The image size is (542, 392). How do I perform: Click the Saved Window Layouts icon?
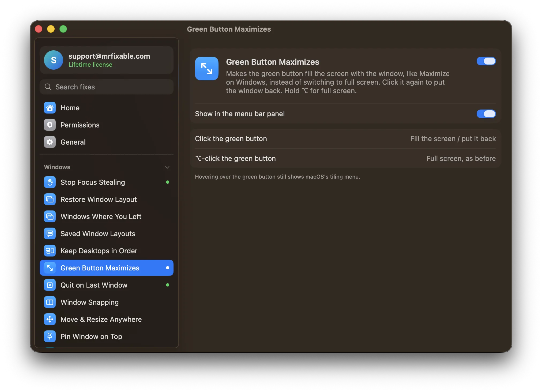pos(50,233)
